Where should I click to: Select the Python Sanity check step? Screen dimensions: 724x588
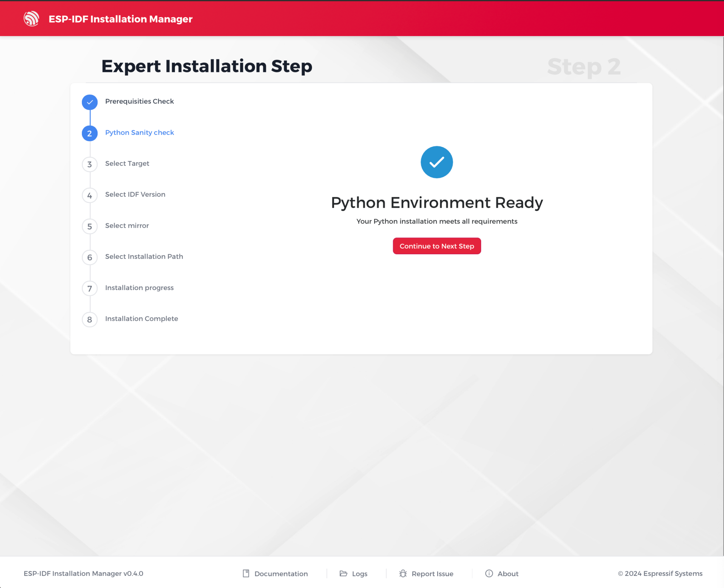(140, 132)
